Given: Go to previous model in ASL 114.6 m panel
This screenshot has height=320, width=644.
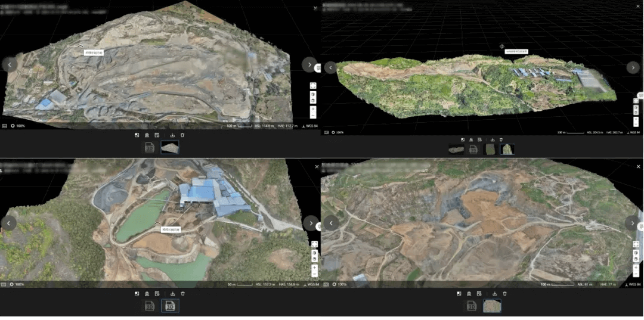Looking at the screenshot, I should [x=10, y=64].
